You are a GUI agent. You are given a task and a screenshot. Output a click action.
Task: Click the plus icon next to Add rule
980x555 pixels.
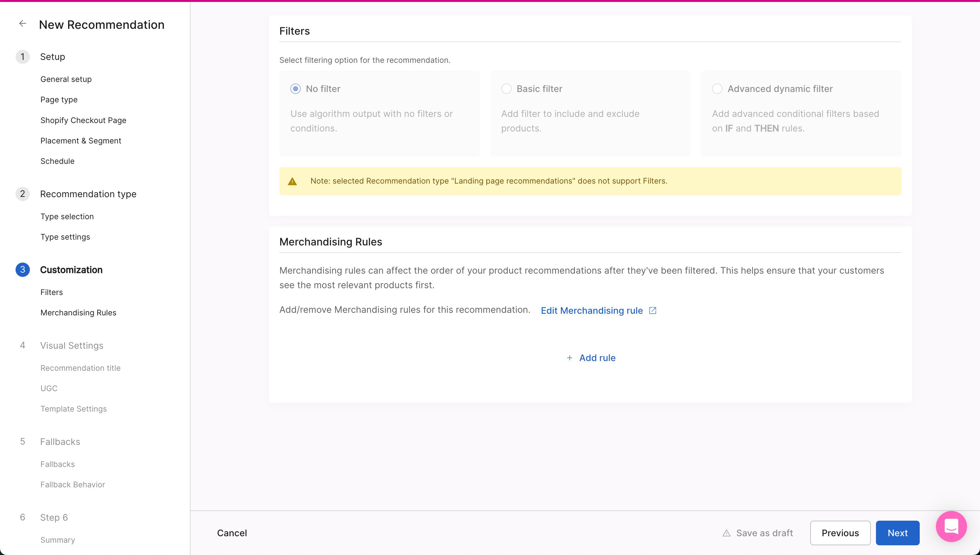point(569,358)
